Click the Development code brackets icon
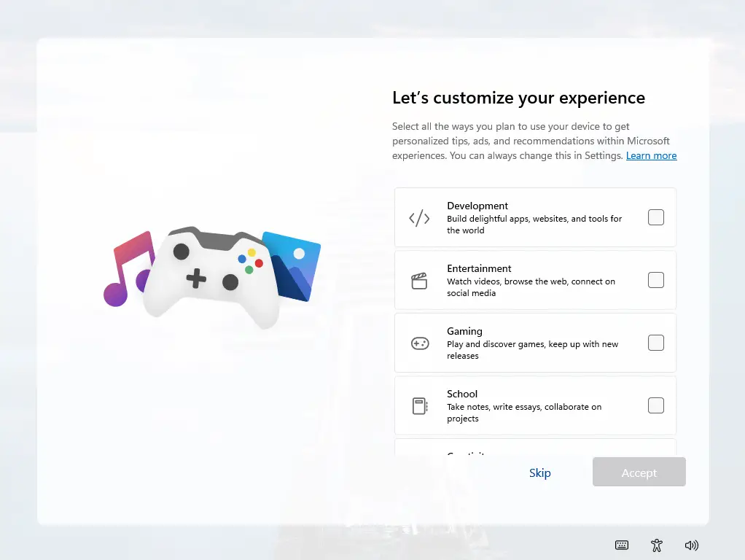The width and height of the screenshot is (745, 560). (x=419, y=218)
